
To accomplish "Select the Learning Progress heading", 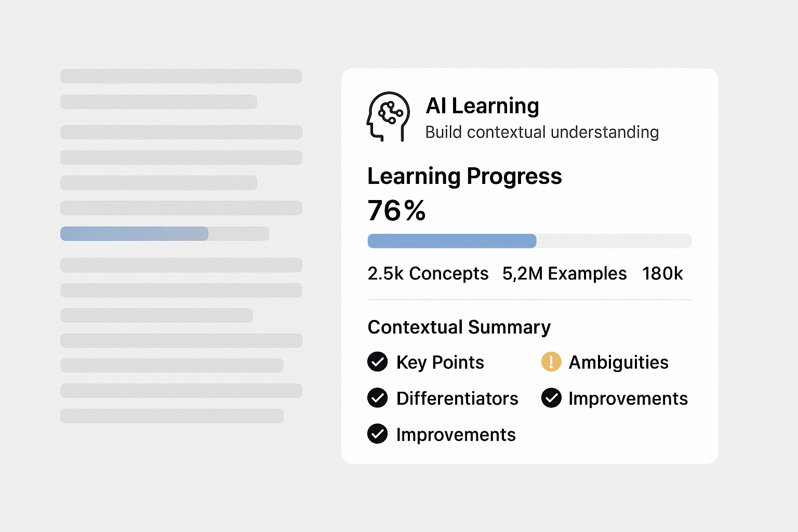I will (x=464, y=176).
